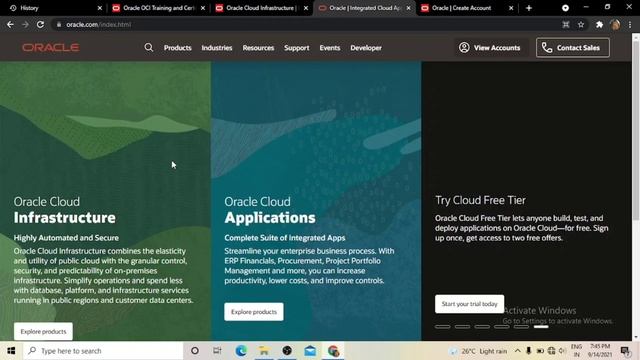Explore products under Oracle Cloud Infrastructure

pyautogui.click(x=43, y=331)
